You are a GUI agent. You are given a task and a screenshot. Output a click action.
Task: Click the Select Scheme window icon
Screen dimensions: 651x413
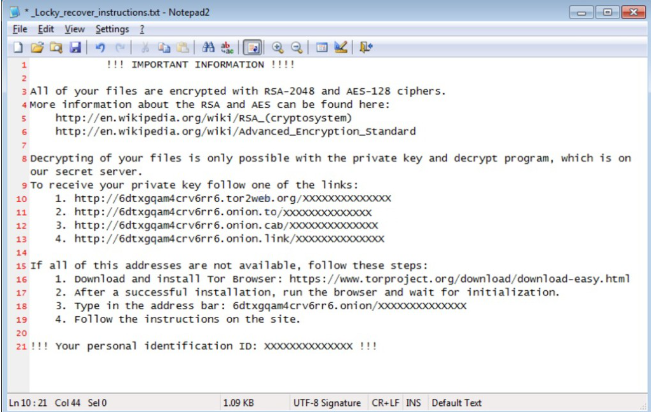click(322, 47)
